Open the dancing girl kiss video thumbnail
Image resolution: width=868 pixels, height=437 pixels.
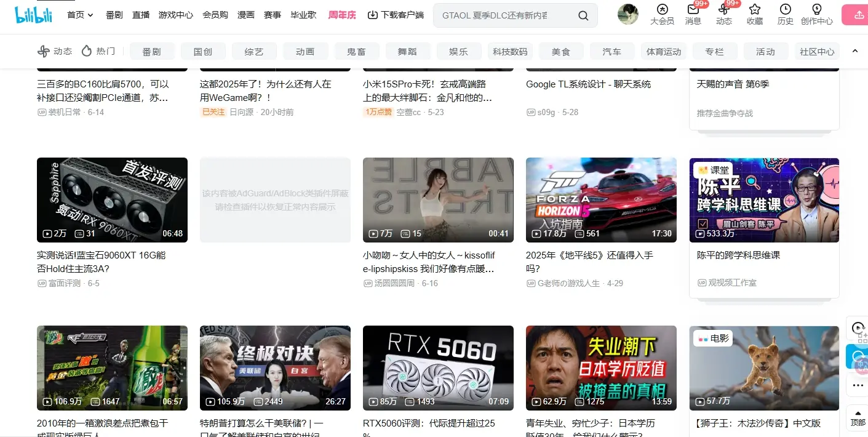tap(438, 200)
